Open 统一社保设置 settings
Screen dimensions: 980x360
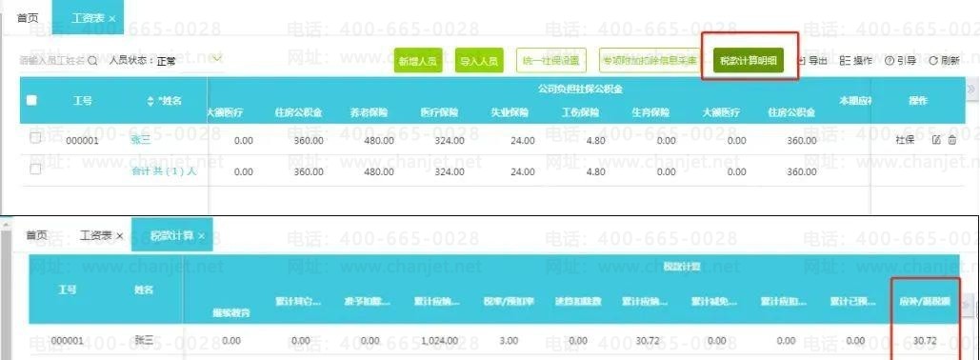tap(550, 61)
